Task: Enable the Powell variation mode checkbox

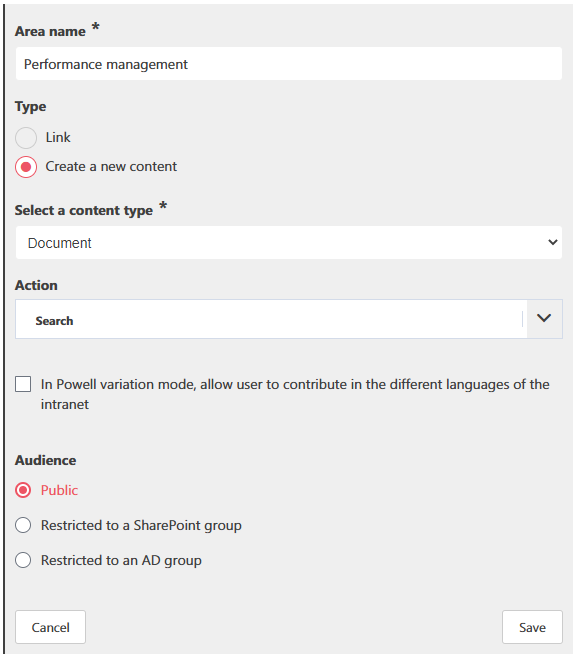Action: pyautogui.click(x=23, y=384)
